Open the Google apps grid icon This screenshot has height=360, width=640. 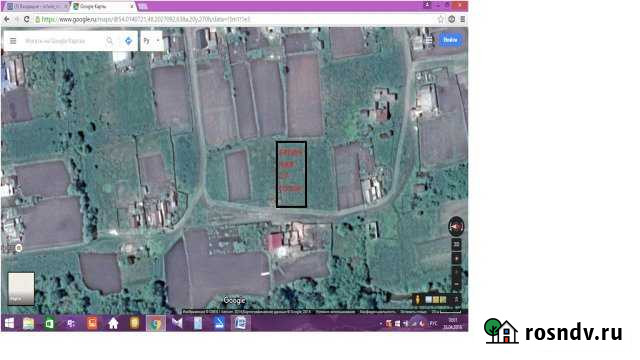(x=428, y=40)
